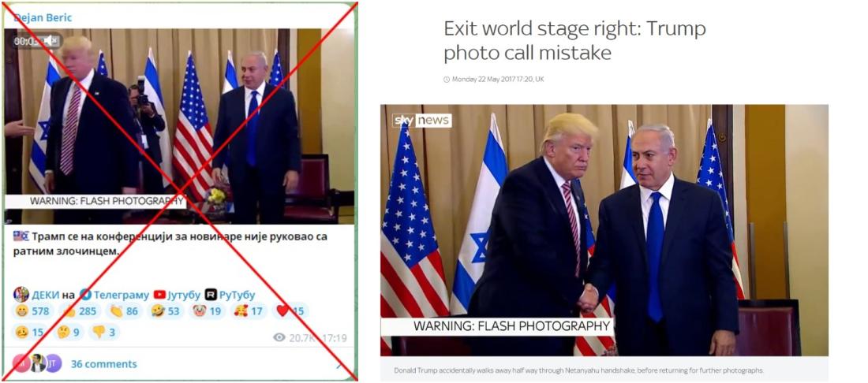
Task: Open the Dejan Beric channel name
Action: coord(43,17)
